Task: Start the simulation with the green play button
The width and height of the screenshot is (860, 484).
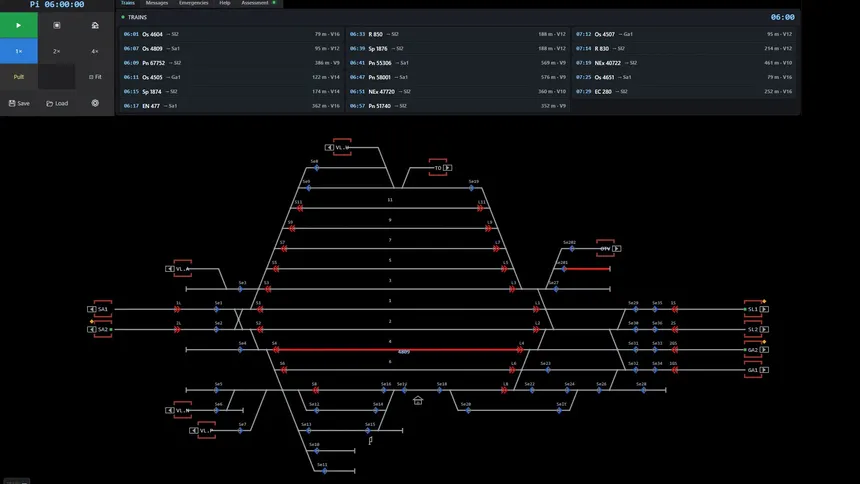Action: 19,25
